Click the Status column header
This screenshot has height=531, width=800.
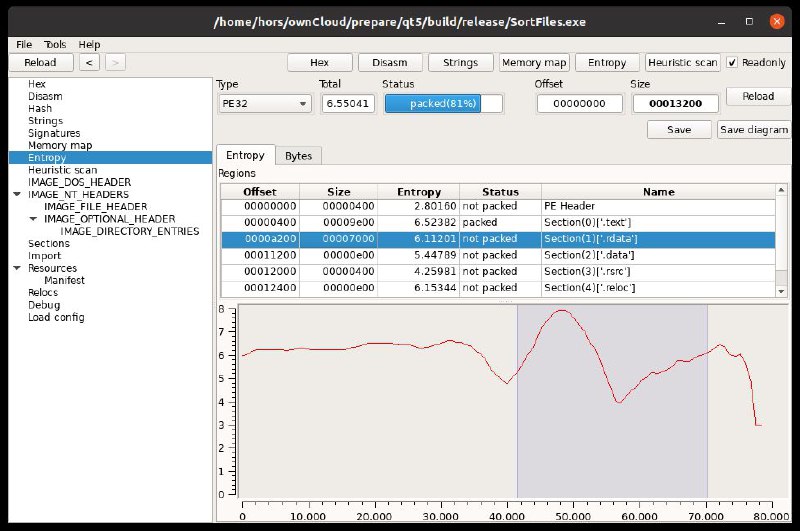tap(500, 192)
